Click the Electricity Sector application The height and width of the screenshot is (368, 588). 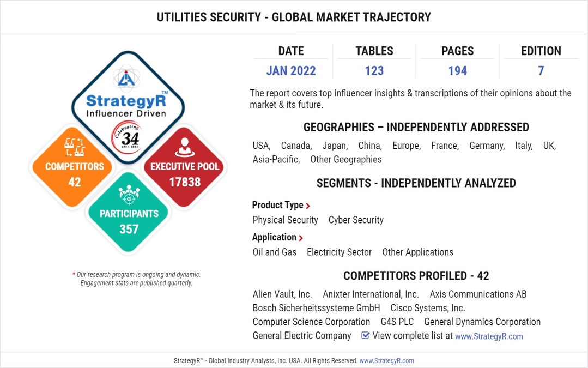[x=339, y=252]
